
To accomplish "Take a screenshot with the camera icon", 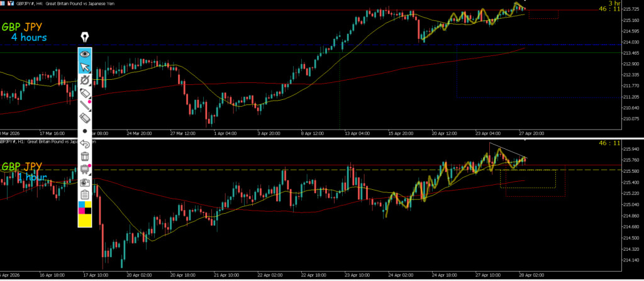I will tap(85, 182).
